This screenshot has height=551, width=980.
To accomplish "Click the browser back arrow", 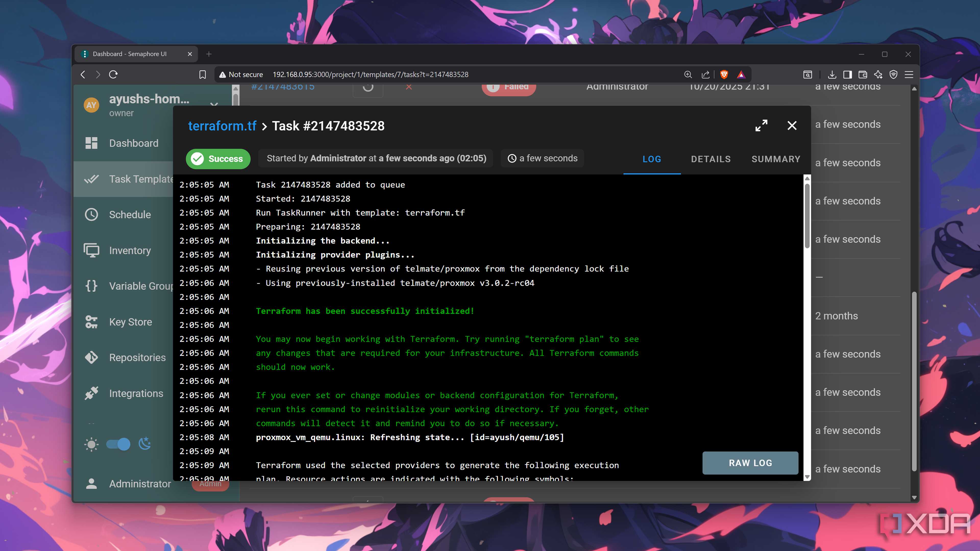I will (x=83, y=74).
